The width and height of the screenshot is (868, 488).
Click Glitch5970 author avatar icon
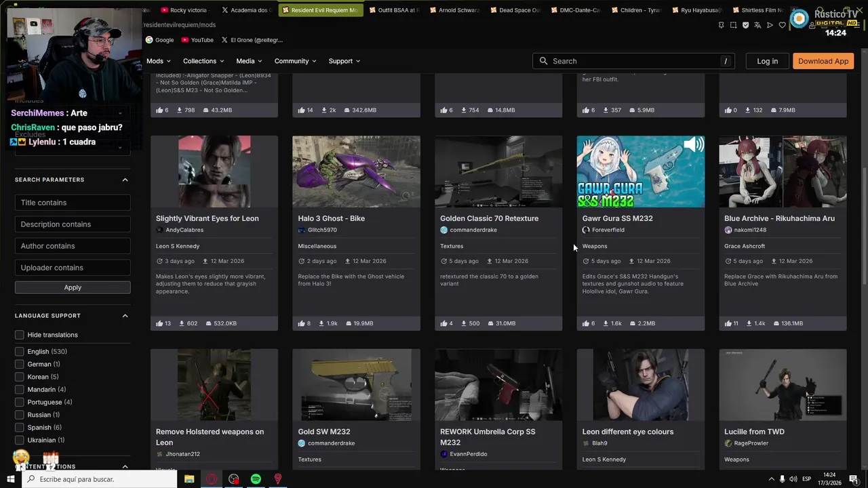pos(302,230)
